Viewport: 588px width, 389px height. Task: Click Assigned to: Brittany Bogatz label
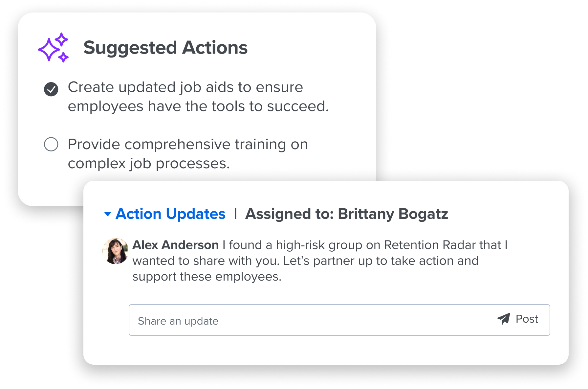[x=346, y=214]
